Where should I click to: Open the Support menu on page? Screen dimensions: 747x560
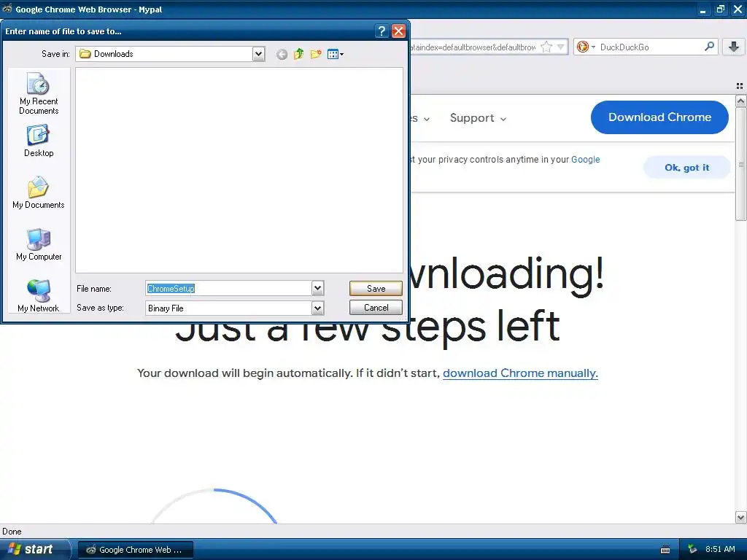pyautogui.click(x=478, y=118)
